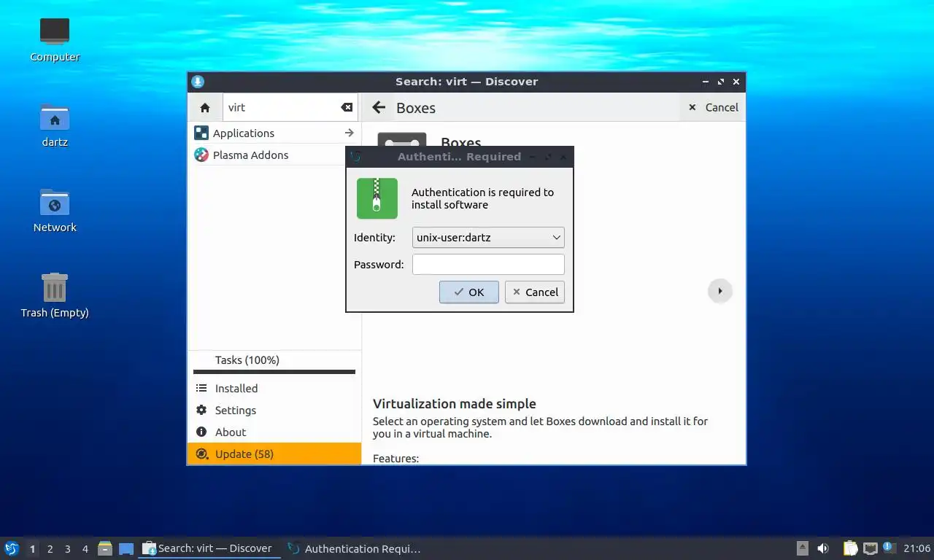This screenshot has width=934, height=560.
Task: Click the next screenshot arrow button
Action: (x=720, y=291)
